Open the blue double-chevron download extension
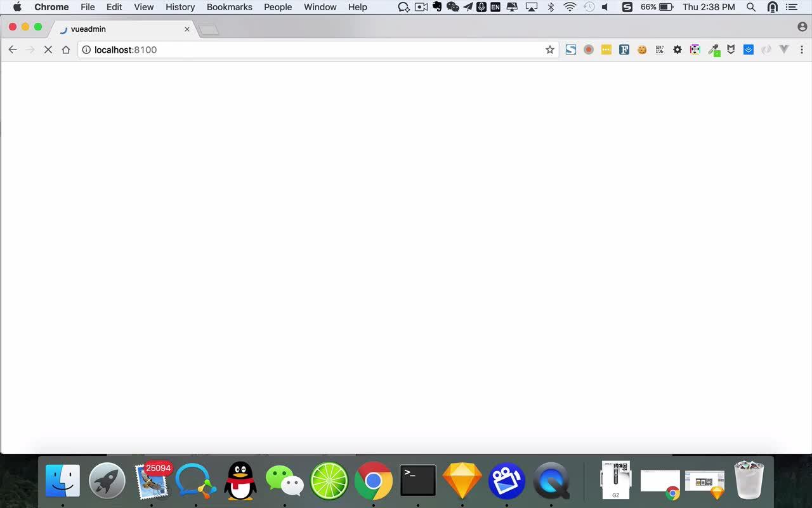This screenshot has height=508, width=812. click(749, 50)
